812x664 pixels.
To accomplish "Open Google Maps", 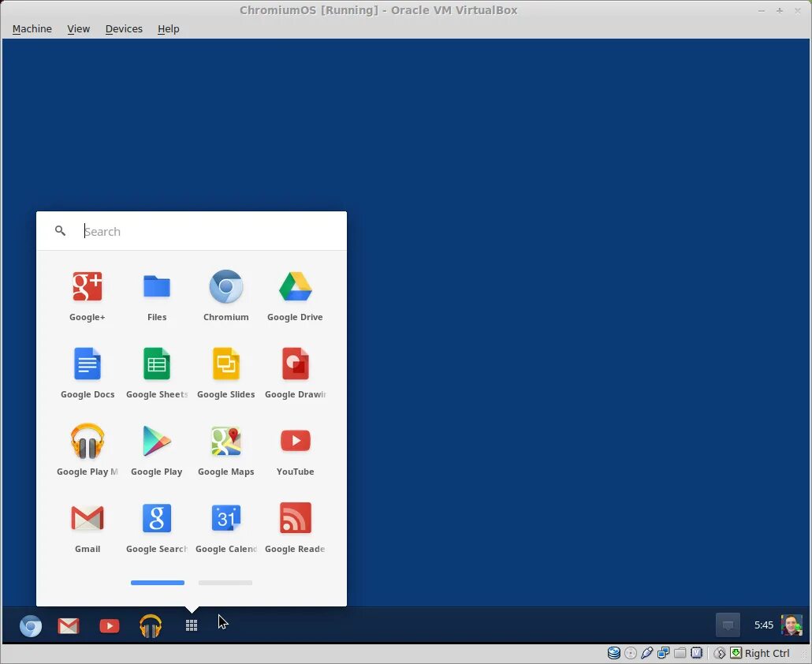I will [x=225, y=442].
